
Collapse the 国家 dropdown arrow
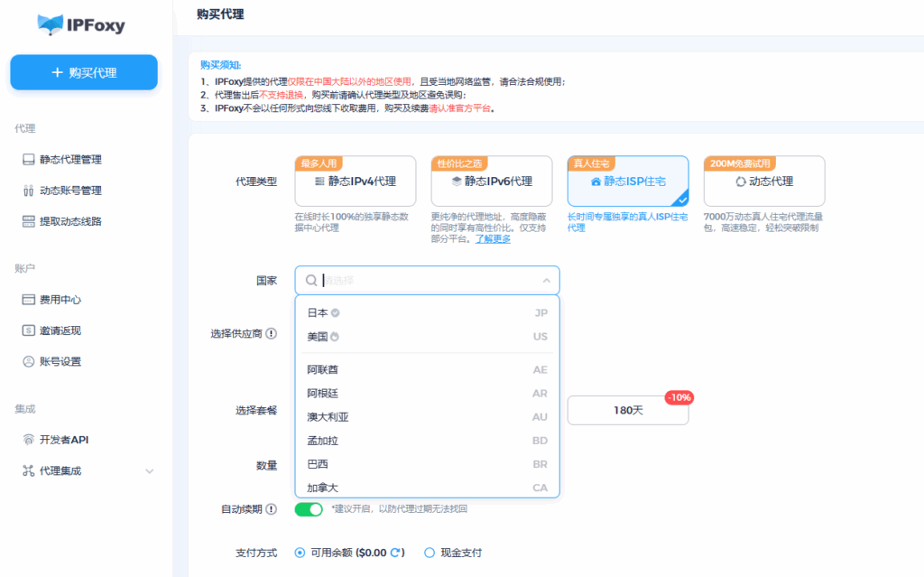pyautogui.click(x=546, y=281)
